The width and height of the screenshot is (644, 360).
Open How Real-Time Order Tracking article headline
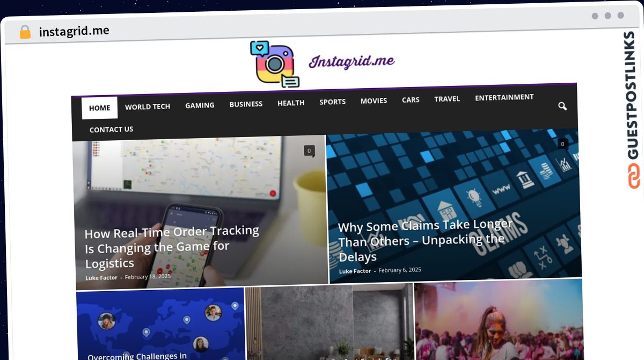[x=172, y=247]
